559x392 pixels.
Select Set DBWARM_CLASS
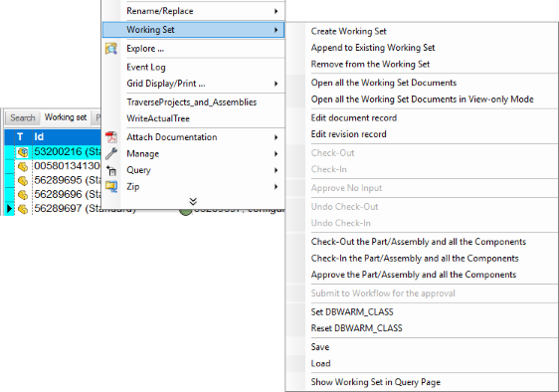click(x=352, y=311)
